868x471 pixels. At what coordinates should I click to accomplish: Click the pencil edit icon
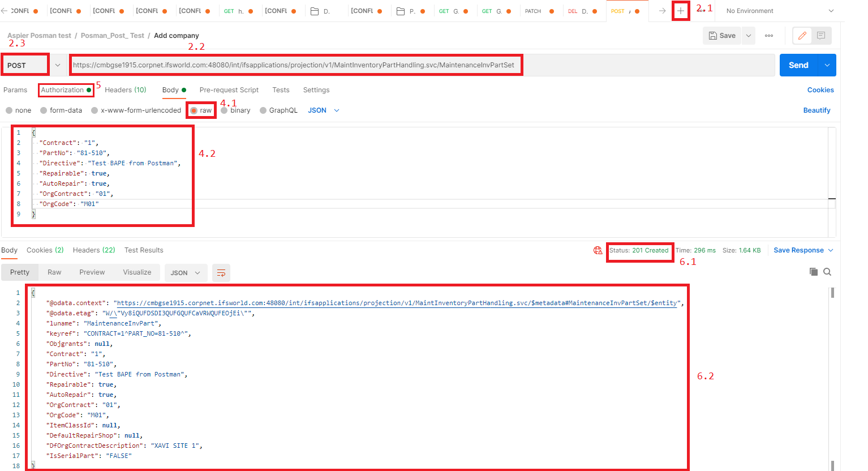(x=802, y=36)
